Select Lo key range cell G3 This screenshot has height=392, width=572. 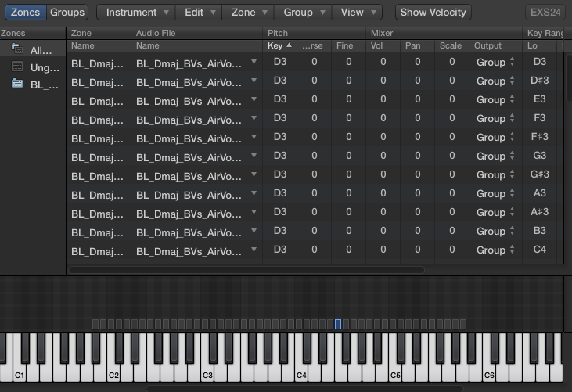[540, 156]
